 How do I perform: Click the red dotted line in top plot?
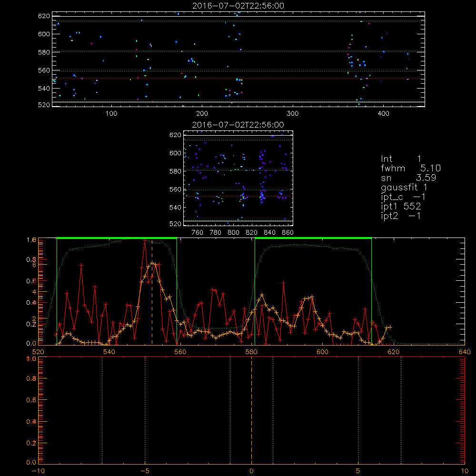(x=238, y=79)
